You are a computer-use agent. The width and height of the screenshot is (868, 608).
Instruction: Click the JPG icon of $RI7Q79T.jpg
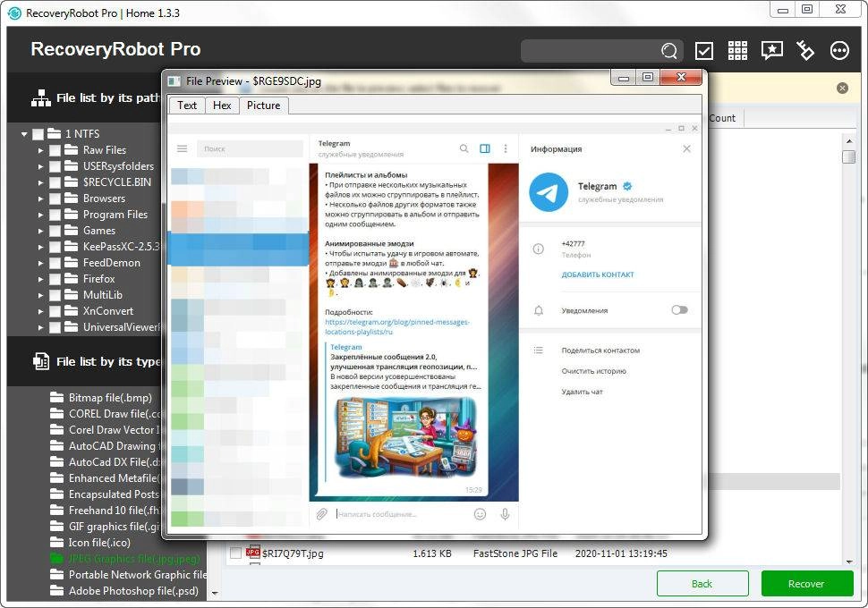(x=253, y=553)
